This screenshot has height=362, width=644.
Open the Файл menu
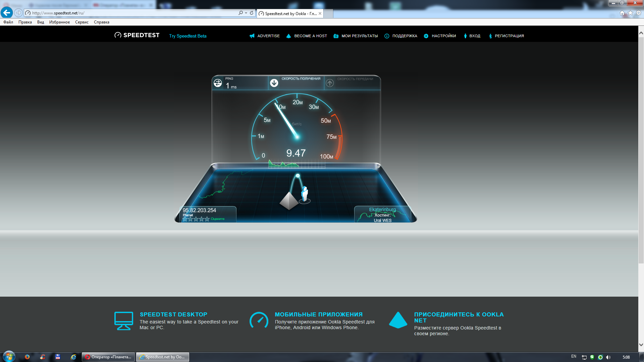click(8, 22)
